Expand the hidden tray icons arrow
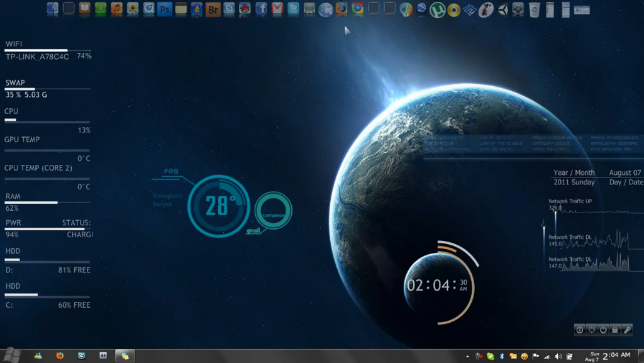The height and width of the screenshot is (363, 644). [x=467, y=355]
